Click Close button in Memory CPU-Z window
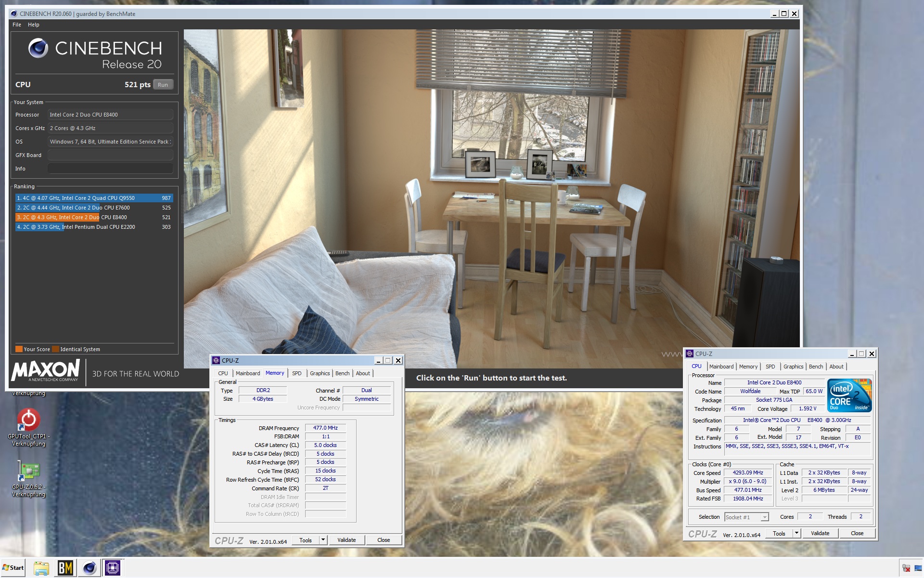 (384, 540)
